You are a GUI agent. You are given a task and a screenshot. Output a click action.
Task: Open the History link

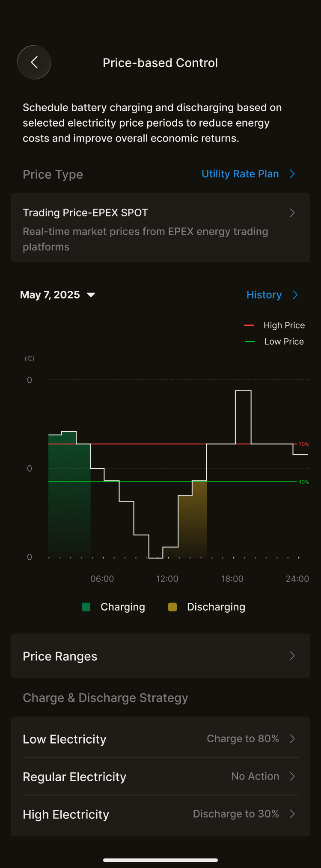click(264, 295)
